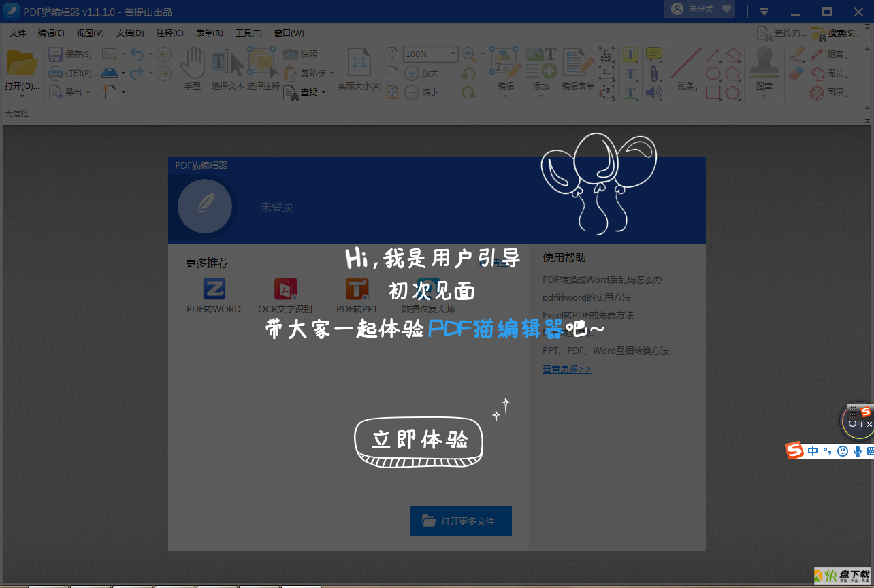Image resolution: width=874 pixels, height=588 pixels.
Task: Click the 打开更多文件 button
Action: point(461,521)
